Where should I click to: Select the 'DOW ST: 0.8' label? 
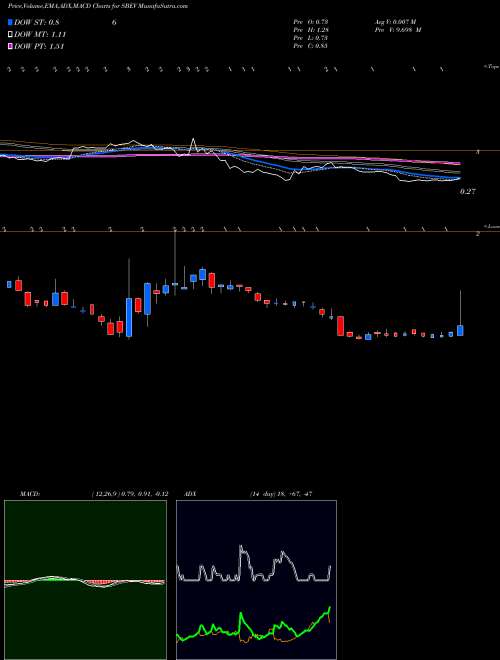pos(37,23)
